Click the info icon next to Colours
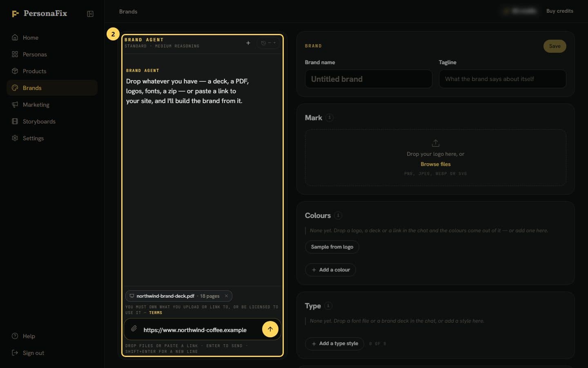Image resolution: width=588 pixels, height=368 pixels. [x=338, y=215]
